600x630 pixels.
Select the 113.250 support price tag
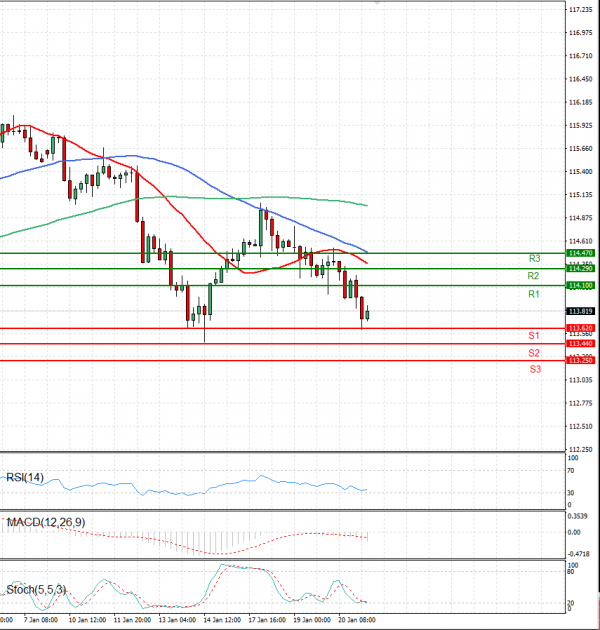pos(580,360)
